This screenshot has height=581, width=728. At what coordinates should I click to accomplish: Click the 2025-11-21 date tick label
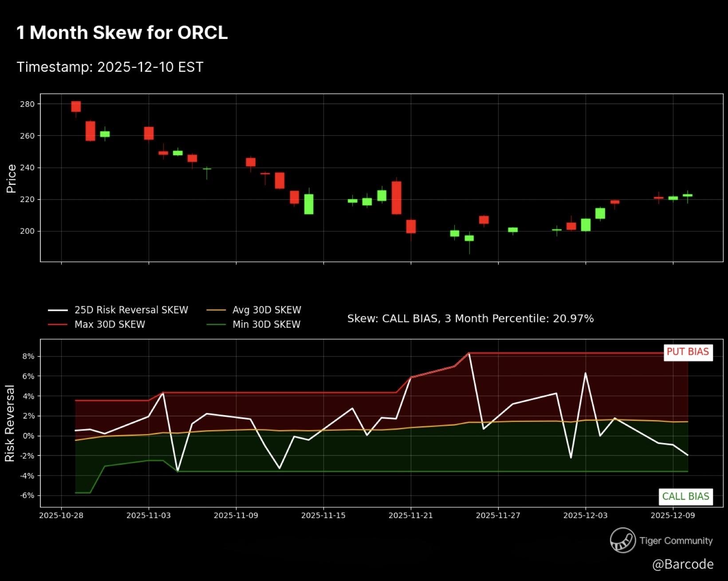(x=411, y=515)
